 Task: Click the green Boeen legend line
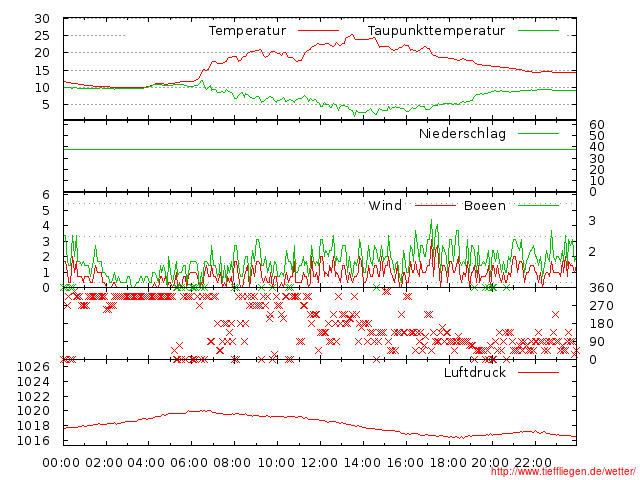point(538,205)
